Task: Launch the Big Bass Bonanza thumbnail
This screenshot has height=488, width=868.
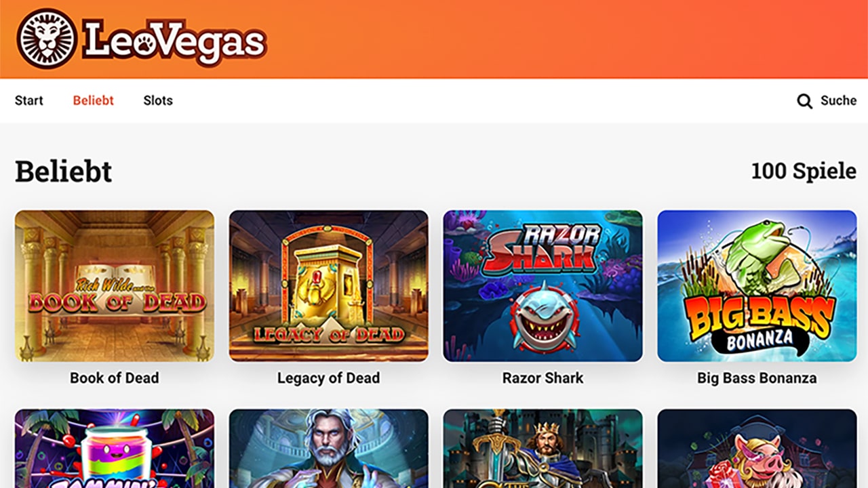Action: (x=757, y=286)
